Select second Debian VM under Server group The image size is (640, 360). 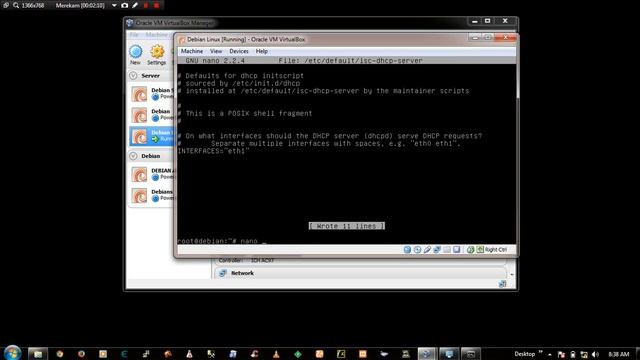152,115
